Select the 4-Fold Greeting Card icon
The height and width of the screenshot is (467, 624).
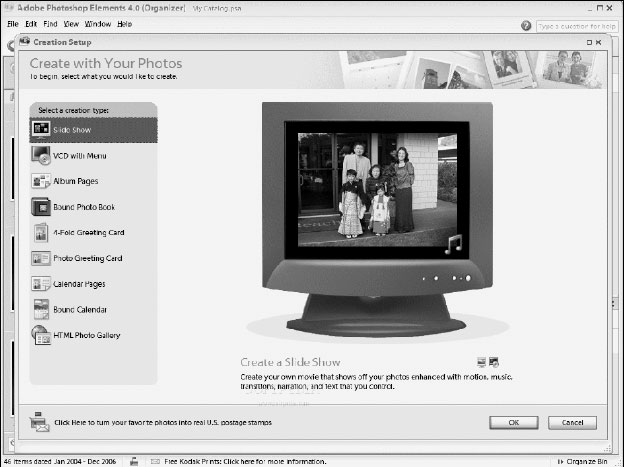click(x=41, y=233)
